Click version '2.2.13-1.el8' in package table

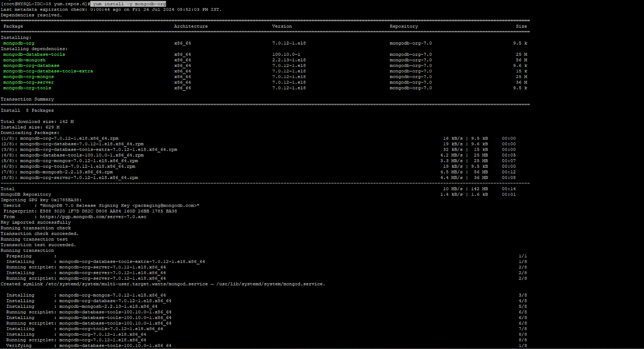(x=289, y=60)
